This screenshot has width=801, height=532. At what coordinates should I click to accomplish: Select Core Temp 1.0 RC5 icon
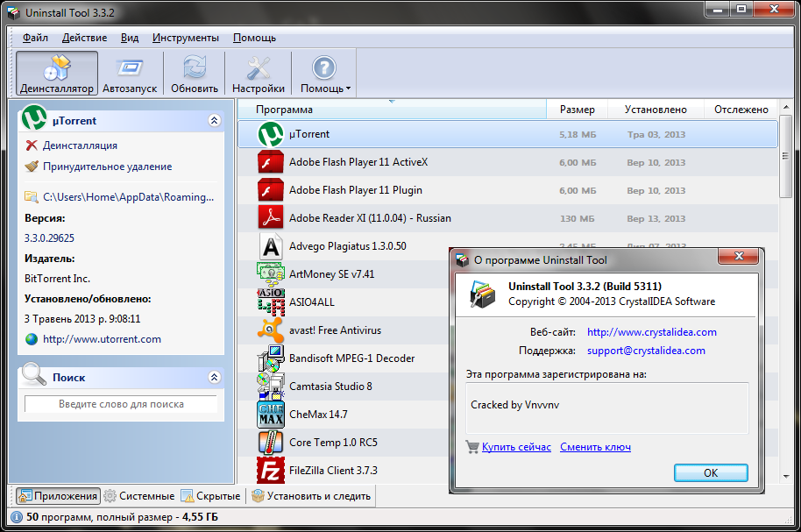[270, 443]
